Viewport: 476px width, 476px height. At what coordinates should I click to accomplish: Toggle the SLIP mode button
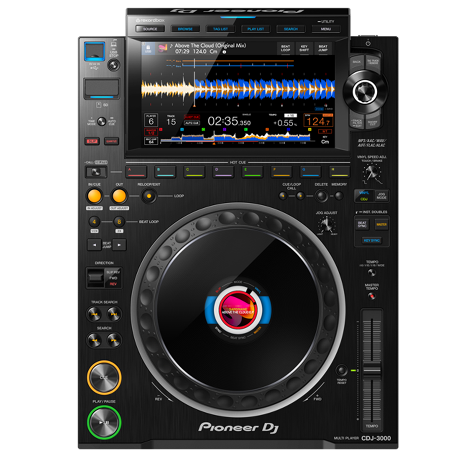coord(92,141)
